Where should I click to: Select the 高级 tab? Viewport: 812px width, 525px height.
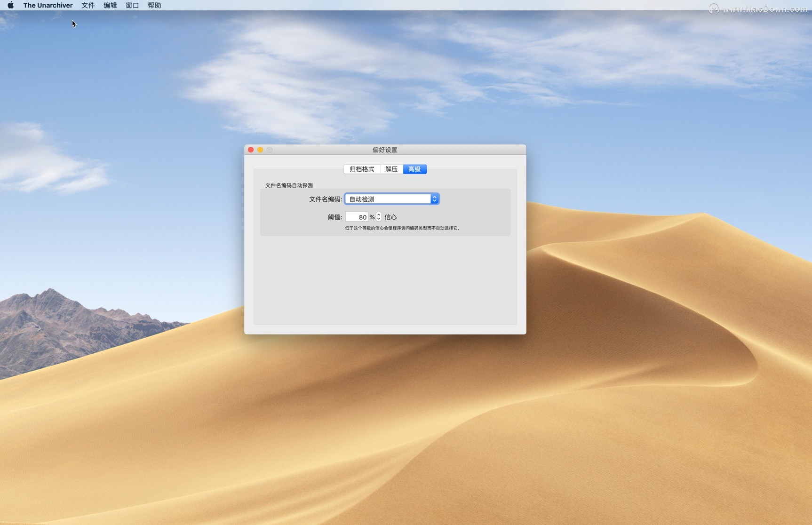(414, 169)
